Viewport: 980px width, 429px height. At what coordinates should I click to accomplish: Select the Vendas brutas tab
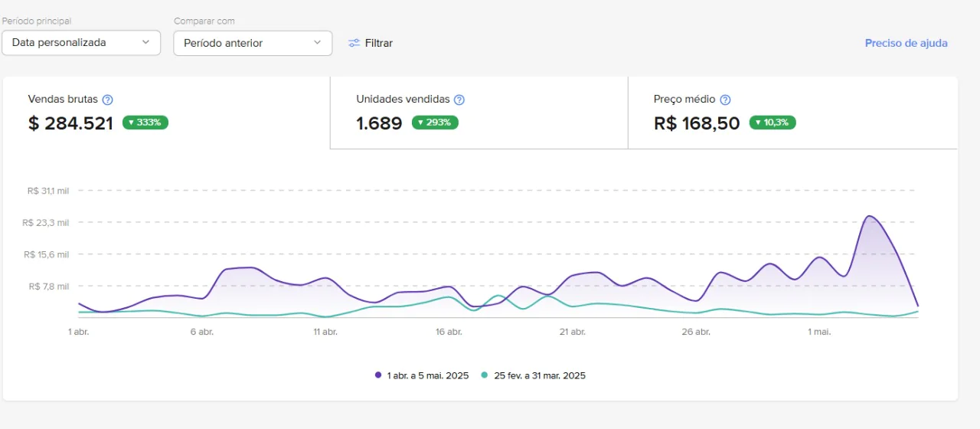tap(166, 112)
